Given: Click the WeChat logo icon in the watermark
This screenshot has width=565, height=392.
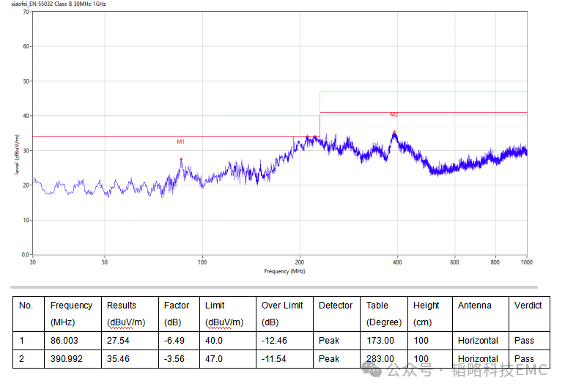Looking at the screenshot, I should [x=375, y=370].
